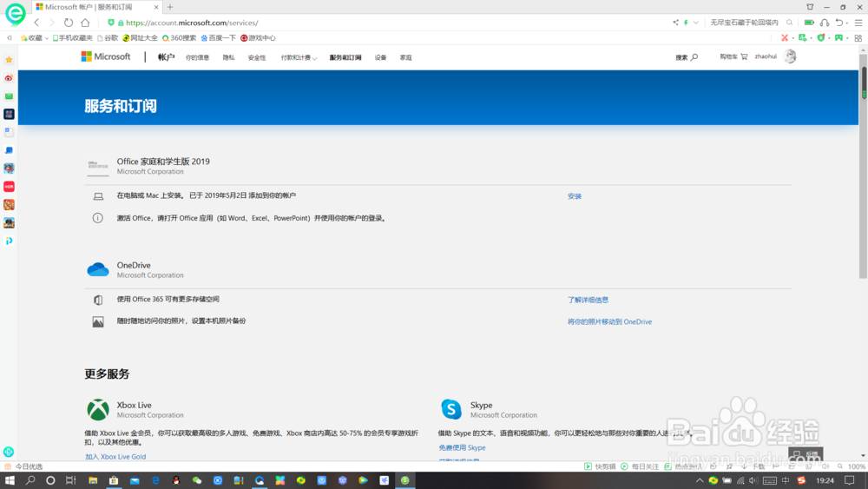Open Windows Start menu
The height and width of the screenshot is (489, 868).
[10, 480]
